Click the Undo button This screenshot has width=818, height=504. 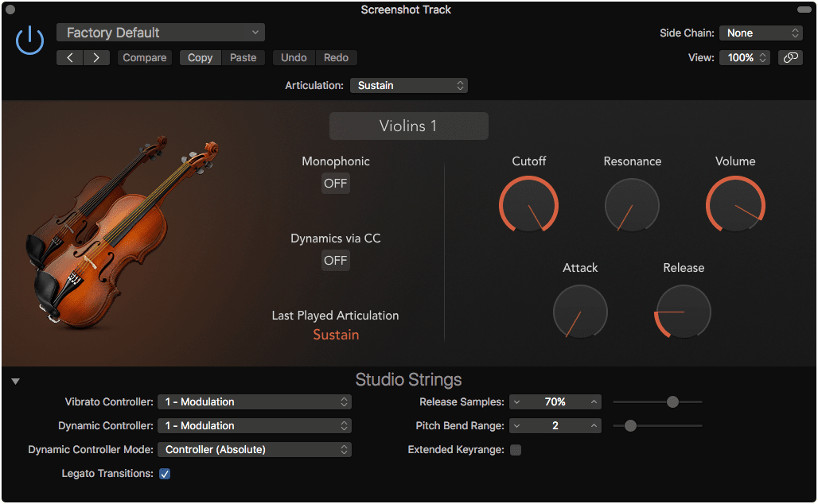294,57
